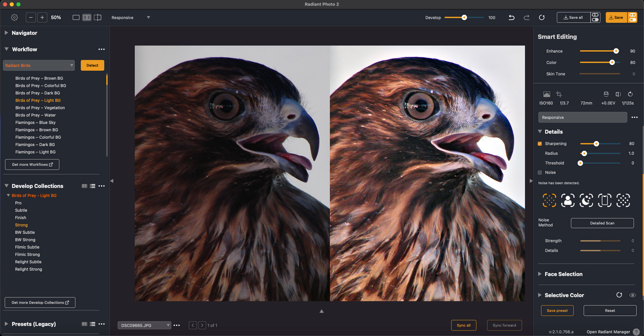Image resolution: width=644 pixels, height=336 pixels.
Task: Choose the Filmic Strong develop preset
Action: [27, 255]
